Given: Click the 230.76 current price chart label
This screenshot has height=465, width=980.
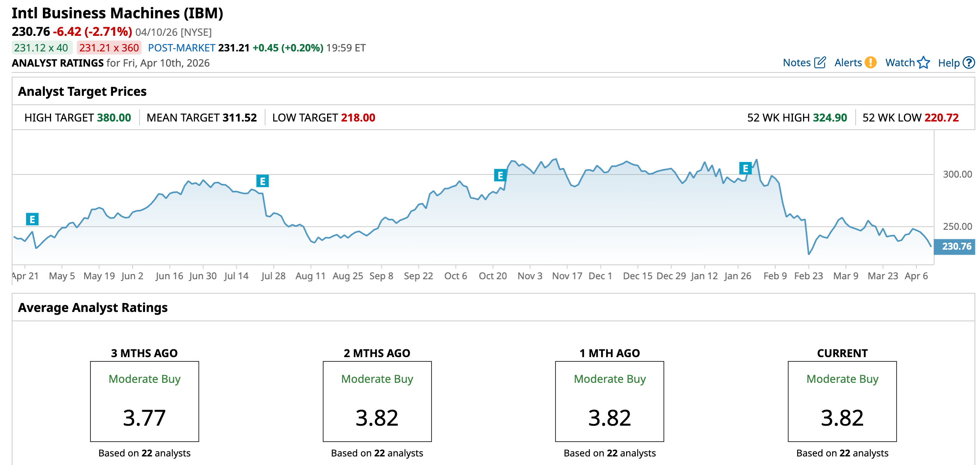Looking at the screenshot, I should tap(956, 247).
